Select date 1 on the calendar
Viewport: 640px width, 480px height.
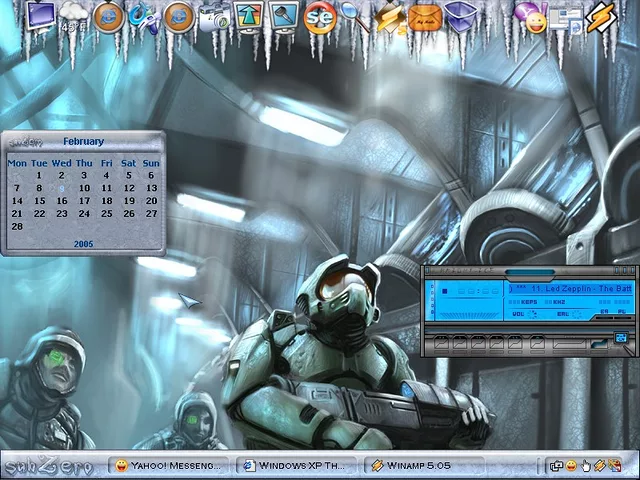(x=39, y=176)
